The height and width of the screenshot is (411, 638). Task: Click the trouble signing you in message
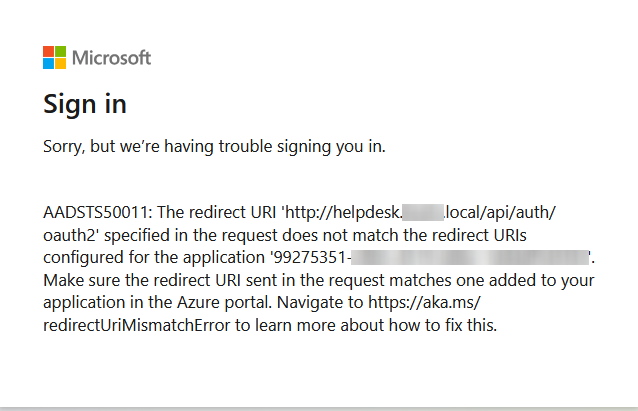pyautogui.click(x=214, y=147)
